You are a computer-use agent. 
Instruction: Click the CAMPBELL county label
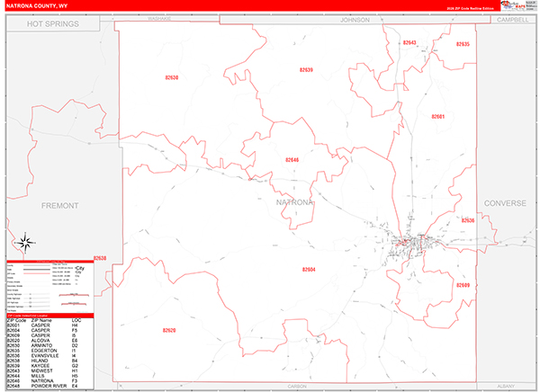click(512, 20)
